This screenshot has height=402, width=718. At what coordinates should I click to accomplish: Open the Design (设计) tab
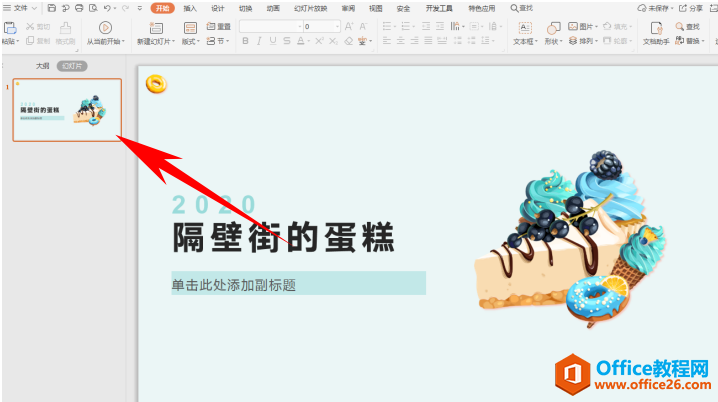pyautogui.click(x=218, y=8)
